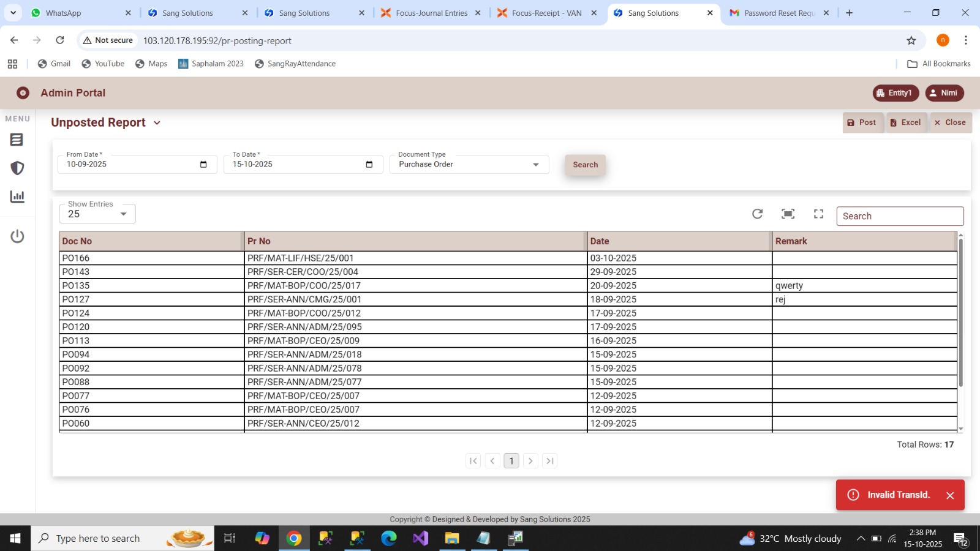The height and width of the screenshot is (551, 980).
Task: Open the Show Entries dropdown
Action: [123, 214]
